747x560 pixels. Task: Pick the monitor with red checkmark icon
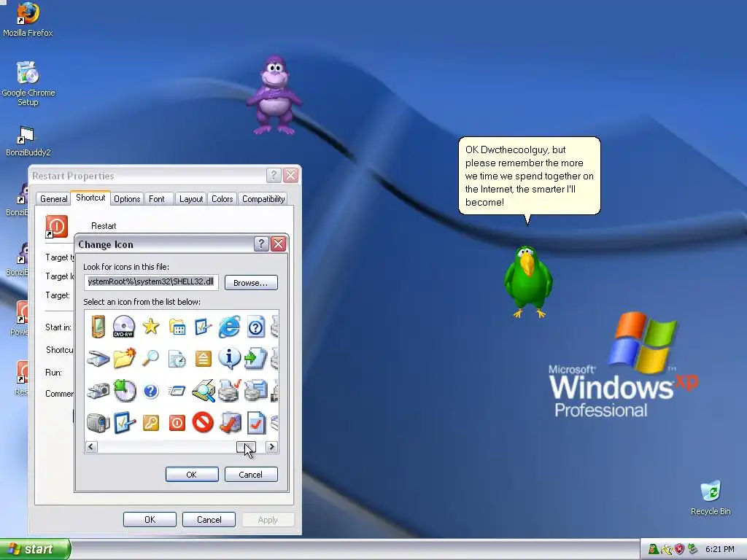click(x=230, y=422)
